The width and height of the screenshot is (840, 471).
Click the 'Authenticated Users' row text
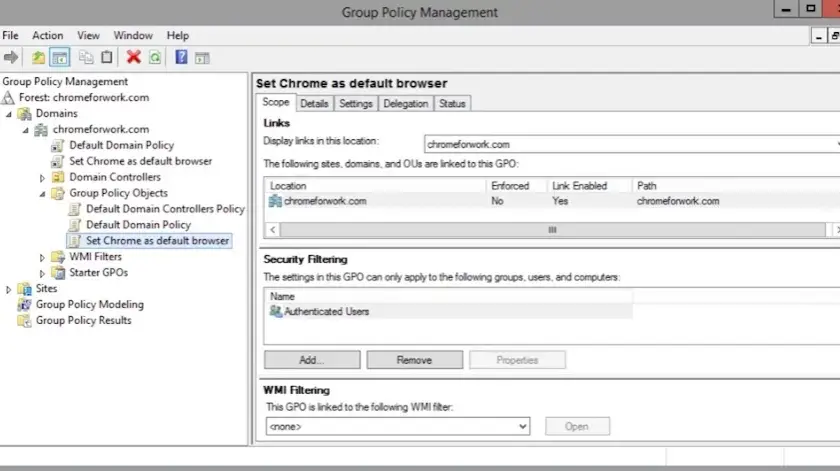point(326,311)
